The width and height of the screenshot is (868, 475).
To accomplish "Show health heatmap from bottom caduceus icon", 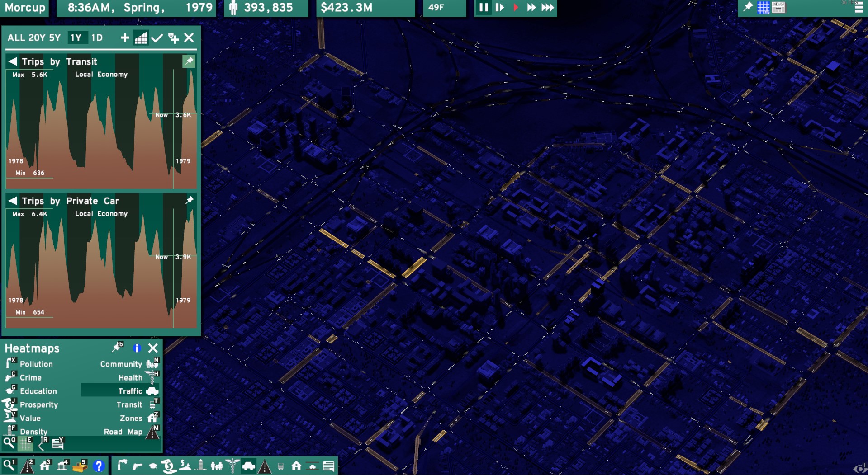I will pyautogui.click(x=232, y=466).
